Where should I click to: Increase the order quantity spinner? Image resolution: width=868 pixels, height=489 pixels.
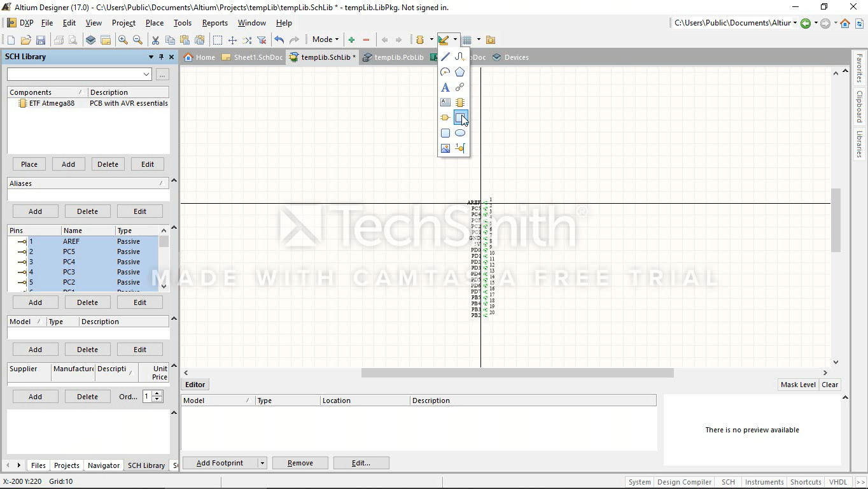point(157,393)
